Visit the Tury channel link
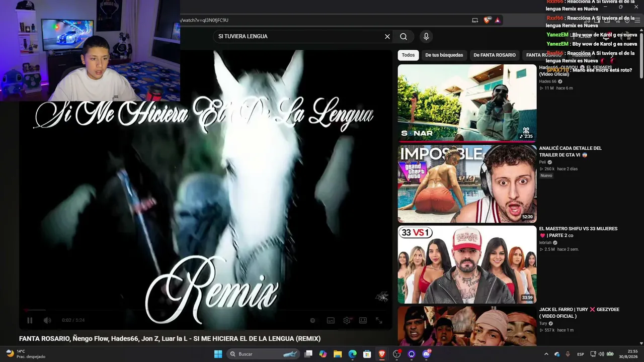 [x=543, y=324]
